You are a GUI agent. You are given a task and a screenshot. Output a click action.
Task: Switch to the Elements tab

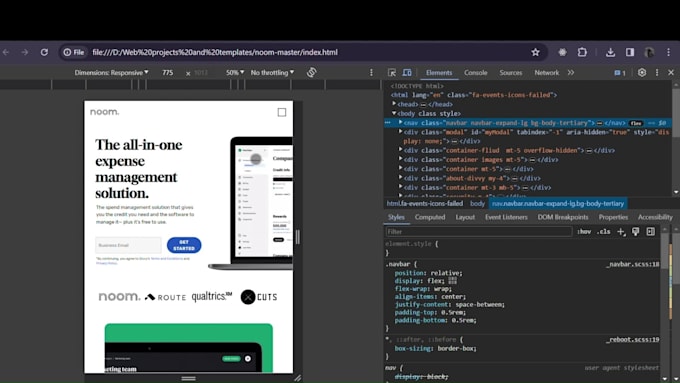[439, 72]
